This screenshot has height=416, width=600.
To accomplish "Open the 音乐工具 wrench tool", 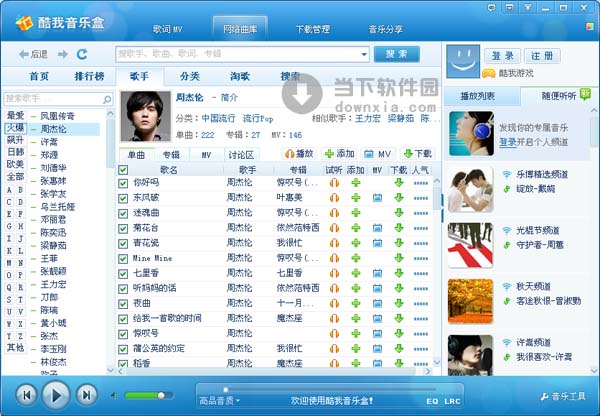I will (563, 396).
